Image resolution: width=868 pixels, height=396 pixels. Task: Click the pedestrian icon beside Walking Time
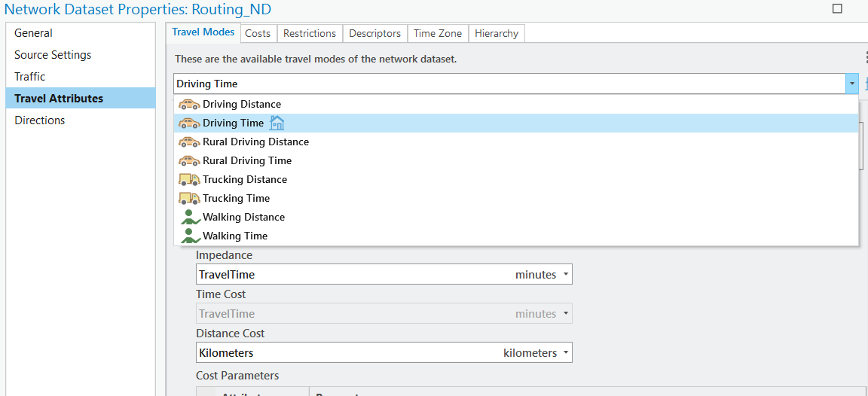191,236
